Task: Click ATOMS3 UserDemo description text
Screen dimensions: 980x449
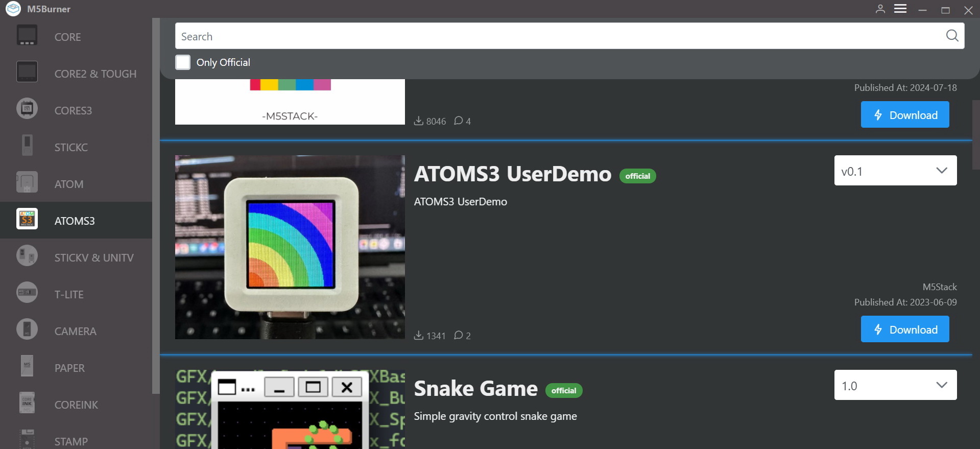Action: click(x=460, y=202)
